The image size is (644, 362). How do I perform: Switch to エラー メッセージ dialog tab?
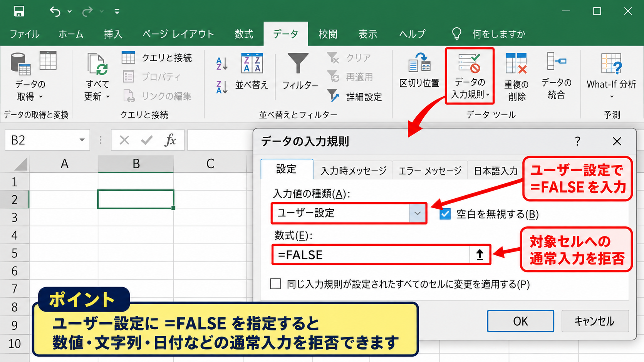point(430,171)
